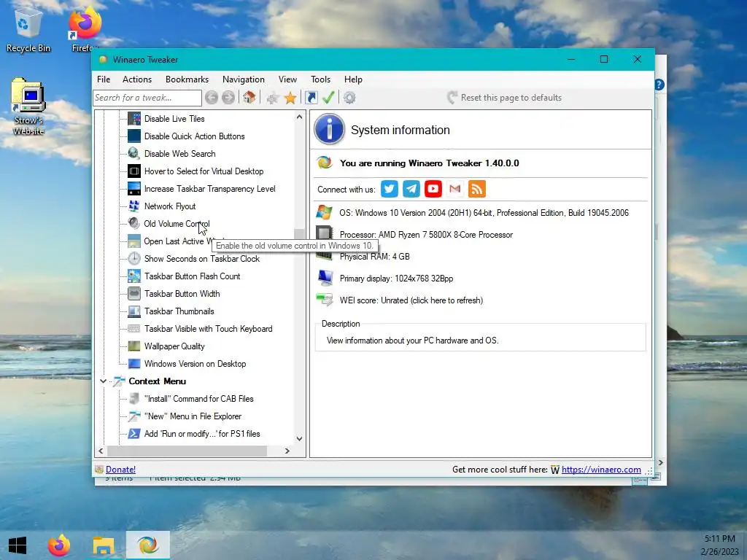Viewport: 747px width, 560px height.
Task: Click the add bookmark plus-star icon
Action: click(x=273, y=98)
